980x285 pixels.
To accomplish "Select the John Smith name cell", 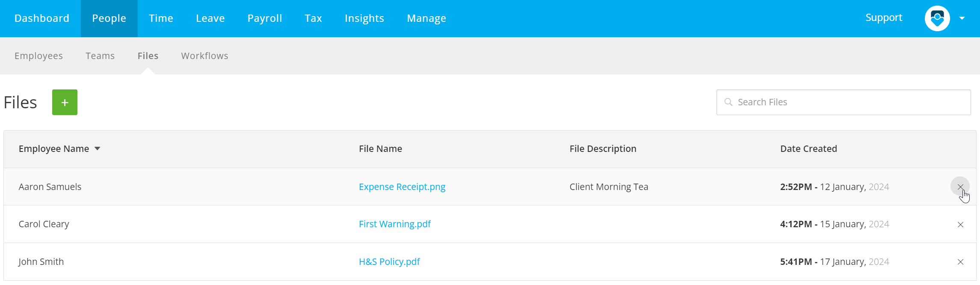I will tap(41, 261).
